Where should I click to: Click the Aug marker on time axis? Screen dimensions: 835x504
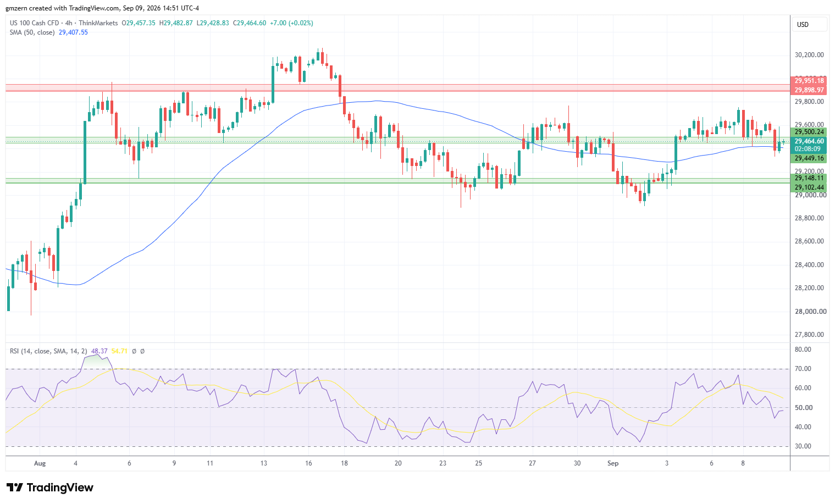tap(40, 463)
